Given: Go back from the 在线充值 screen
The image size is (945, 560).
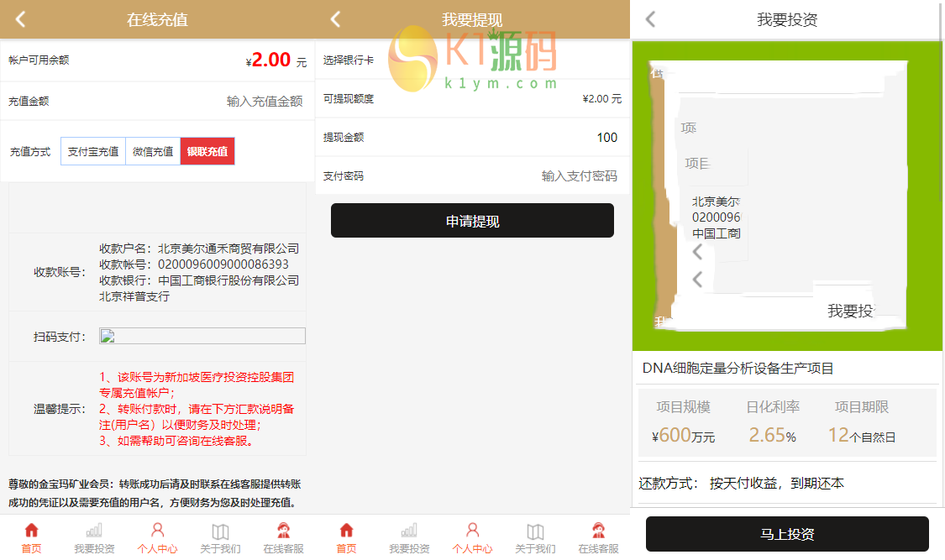Looking at the screenshot, I should coord(20,19).
